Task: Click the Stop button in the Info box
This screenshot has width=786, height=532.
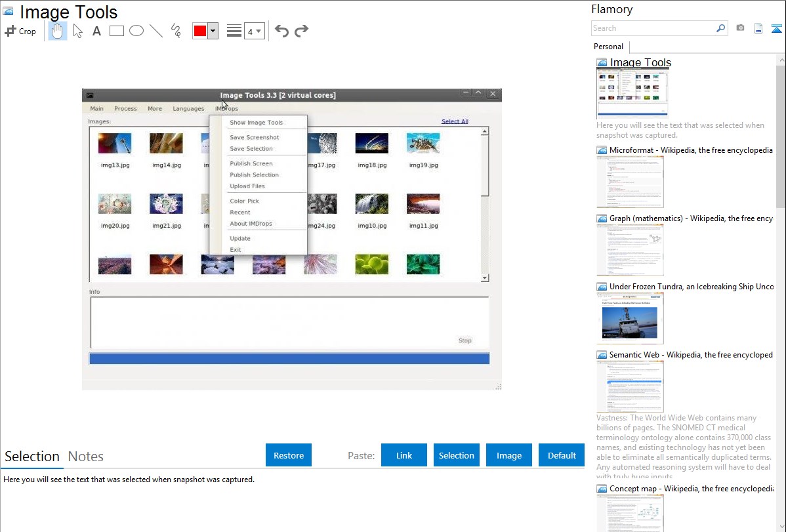Action: pos(465,340)
